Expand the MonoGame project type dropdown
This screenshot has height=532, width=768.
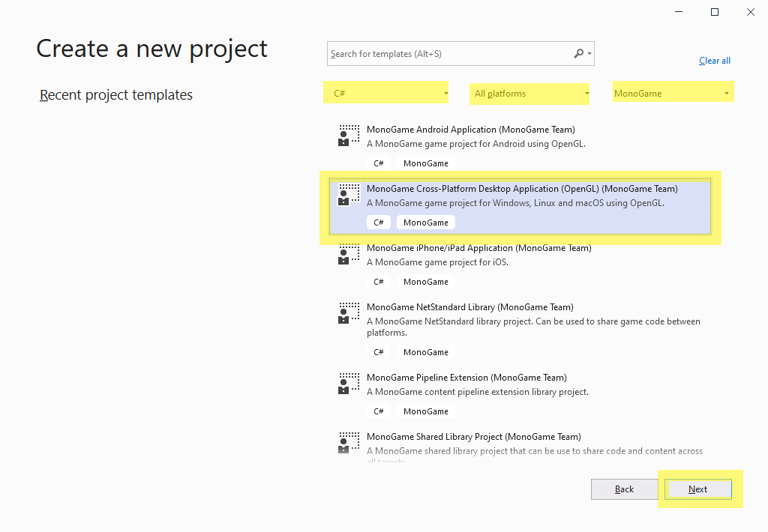(672, 94)
